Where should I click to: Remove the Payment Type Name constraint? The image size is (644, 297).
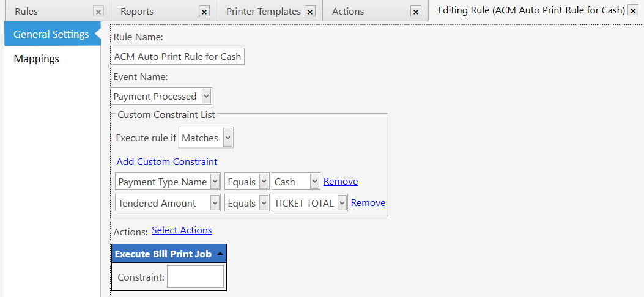[x=341, y=182]
